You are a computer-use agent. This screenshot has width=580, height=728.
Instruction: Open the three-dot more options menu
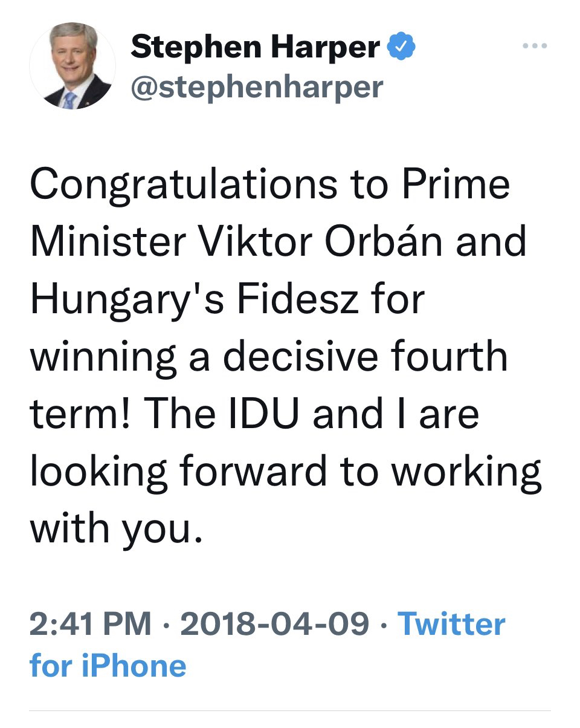pyautogui.click(x=535, y=47)
